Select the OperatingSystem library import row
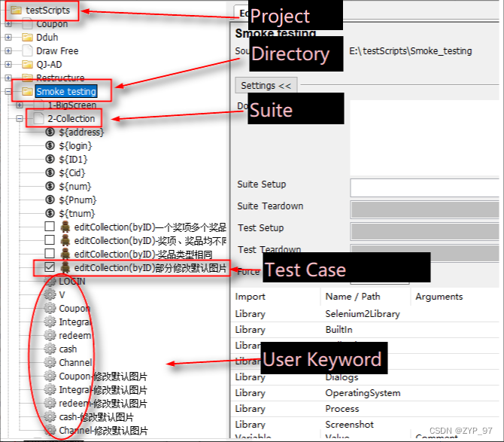Viewport: 504px width, 442px height. pos(365,393)
